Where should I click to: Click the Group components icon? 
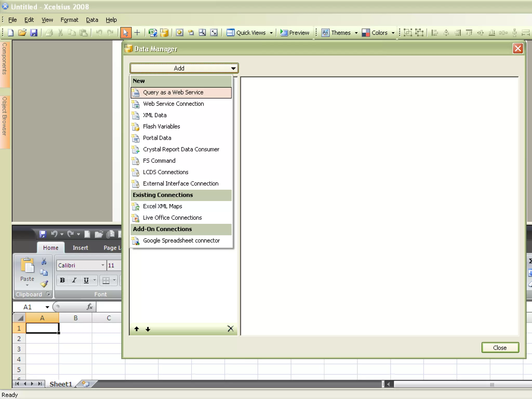click(408, 33)
